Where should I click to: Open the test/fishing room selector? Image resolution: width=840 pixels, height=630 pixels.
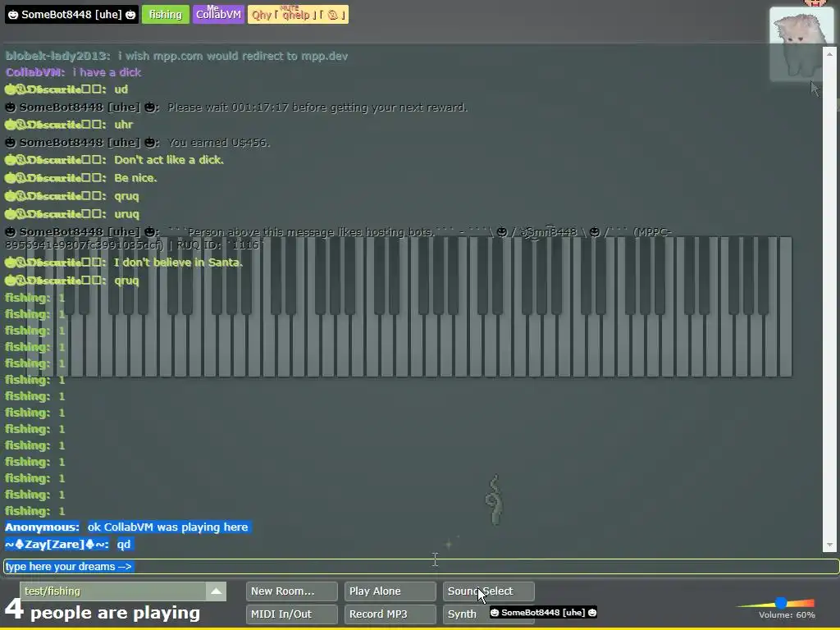point(113,591)
